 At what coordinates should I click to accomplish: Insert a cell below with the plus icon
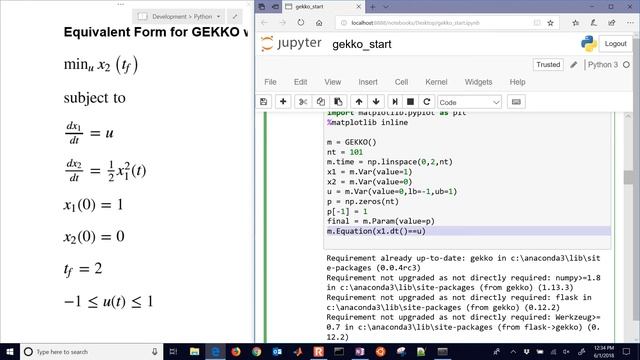[283, 102]
